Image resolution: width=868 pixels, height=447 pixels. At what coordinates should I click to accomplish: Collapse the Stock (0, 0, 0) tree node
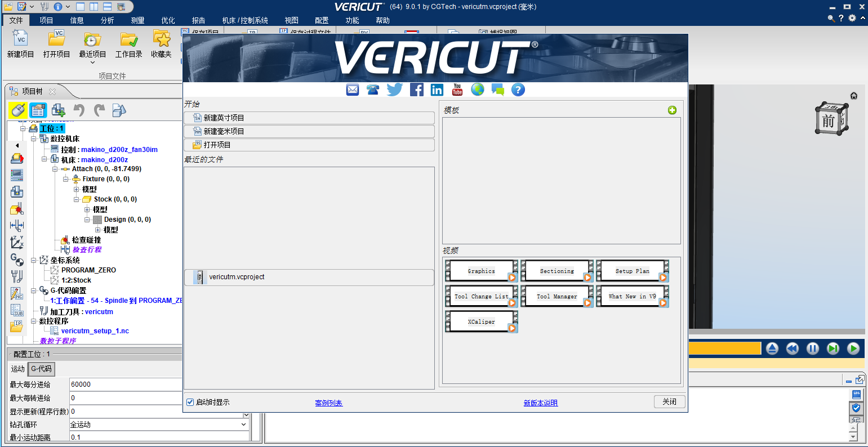pyautogui.click(x=77, y=199)
